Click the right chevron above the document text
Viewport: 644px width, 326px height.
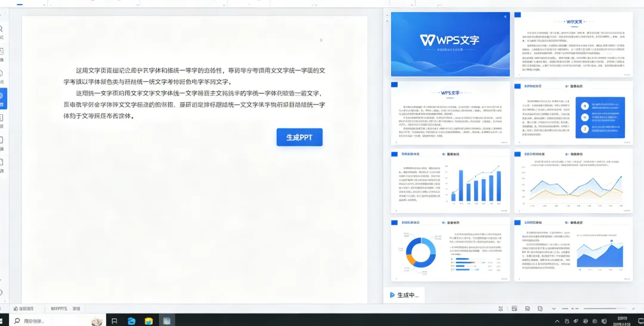pos(321,40)
